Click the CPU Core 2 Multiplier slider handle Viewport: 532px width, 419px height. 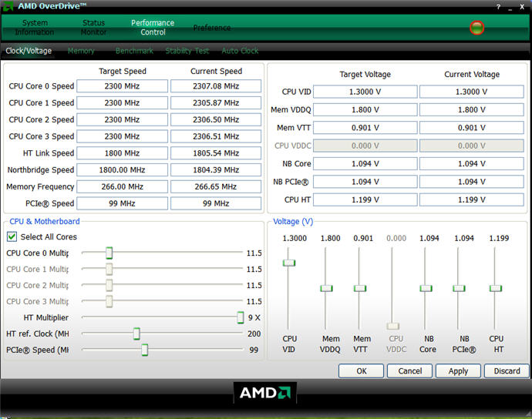coord(109,285)
